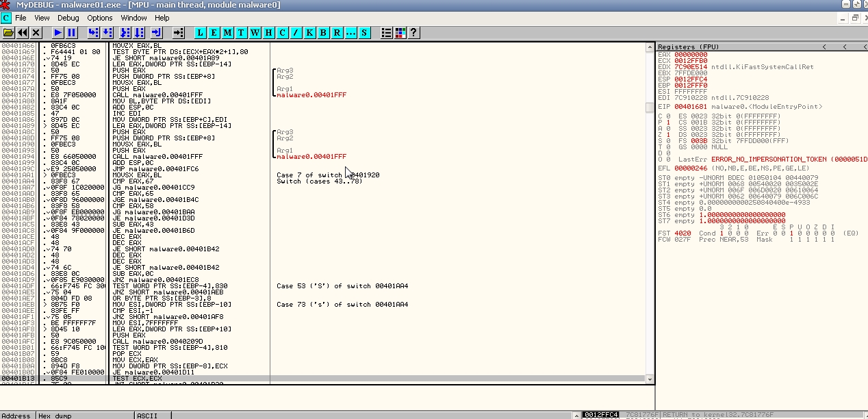Pause the debugged program execution
This screenshot has width=868, height=419.
[72, 33]
